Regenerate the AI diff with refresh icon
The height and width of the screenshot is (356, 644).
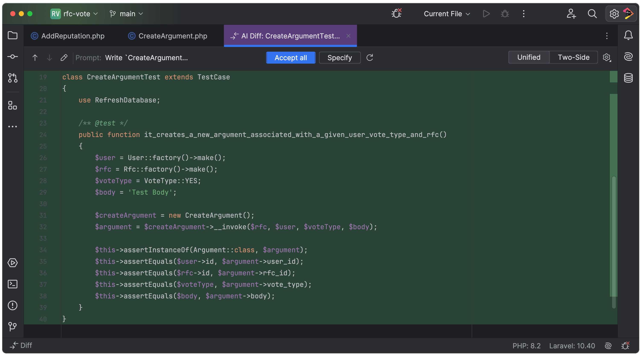point(370,58)
